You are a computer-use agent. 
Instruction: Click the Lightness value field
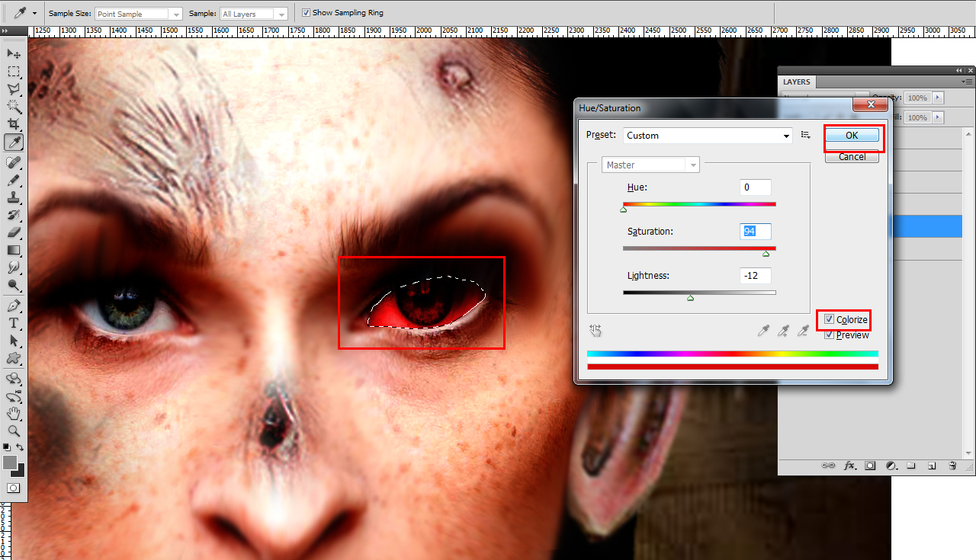[x=756, y=275]
